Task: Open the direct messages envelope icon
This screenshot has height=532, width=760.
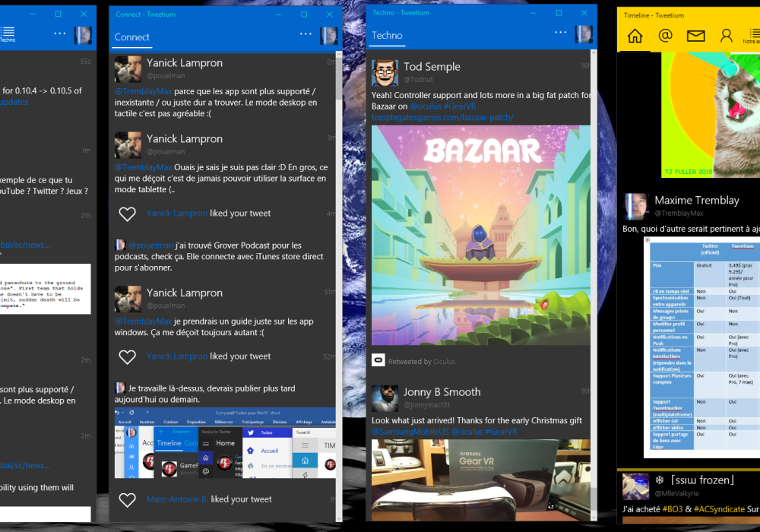Action: [695, 36]
